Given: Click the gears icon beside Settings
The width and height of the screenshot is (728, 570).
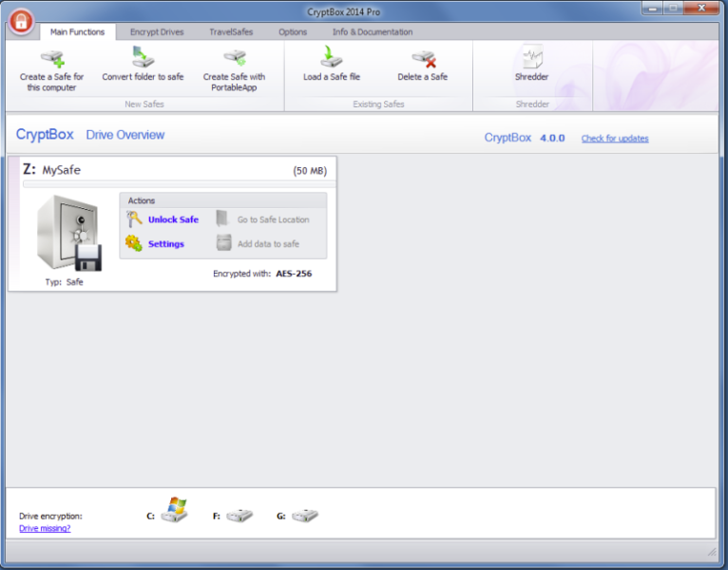Looking at the screenshot, I should coord(134,243).
